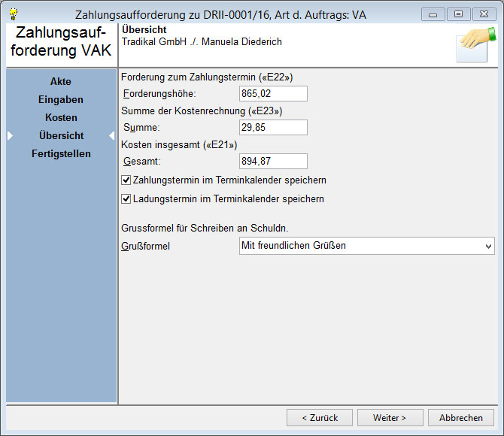Screen dimensions: 504x436
Task: Go to the Akte step
Action: (x=61, y=81)
